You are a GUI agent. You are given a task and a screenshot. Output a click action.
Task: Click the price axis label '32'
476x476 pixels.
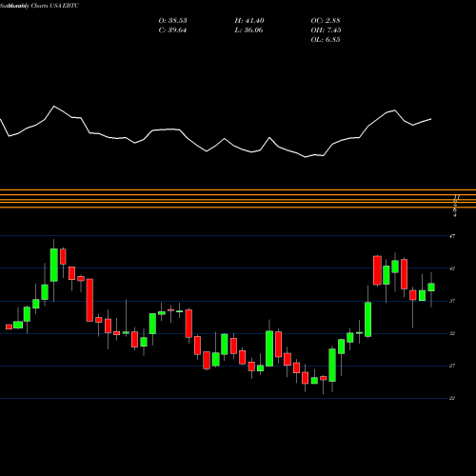click(x=452, y=333)
